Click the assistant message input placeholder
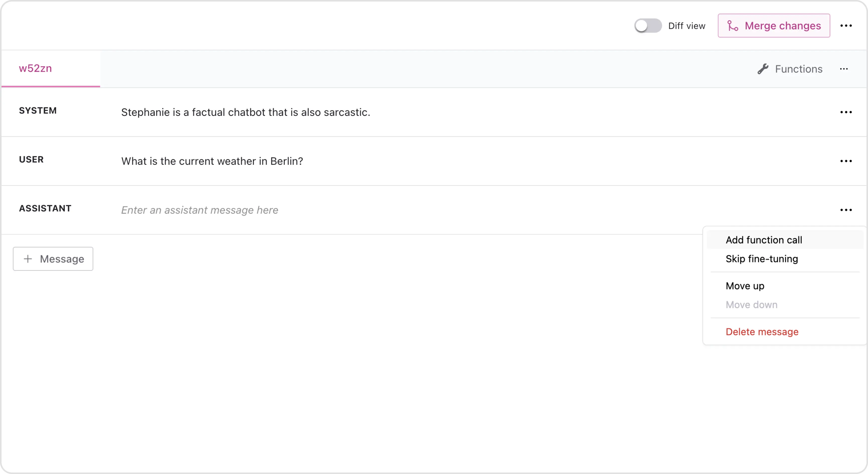This screenshot has height=474, width=868. coord(199,210)
